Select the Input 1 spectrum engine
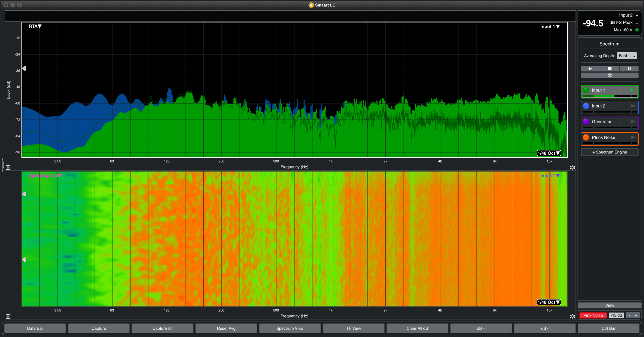The height and width of the screenshot is (337, 644). pyautogui.click(x=609, y=92)
